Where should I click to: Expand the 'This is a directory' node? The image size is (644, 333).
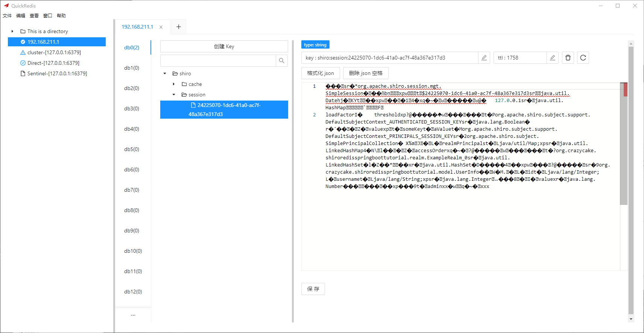(12, 31)
